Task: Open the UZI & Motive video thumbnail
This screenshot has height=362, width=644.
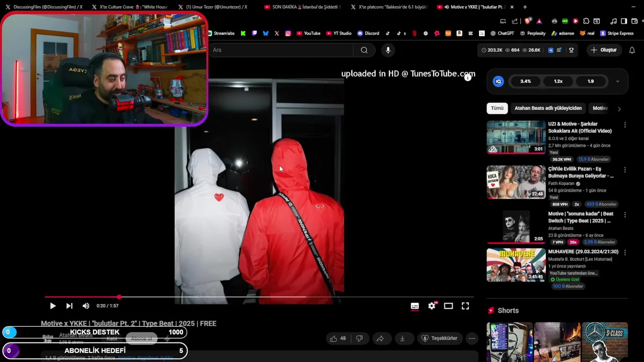Action: (x=516, y=137)
